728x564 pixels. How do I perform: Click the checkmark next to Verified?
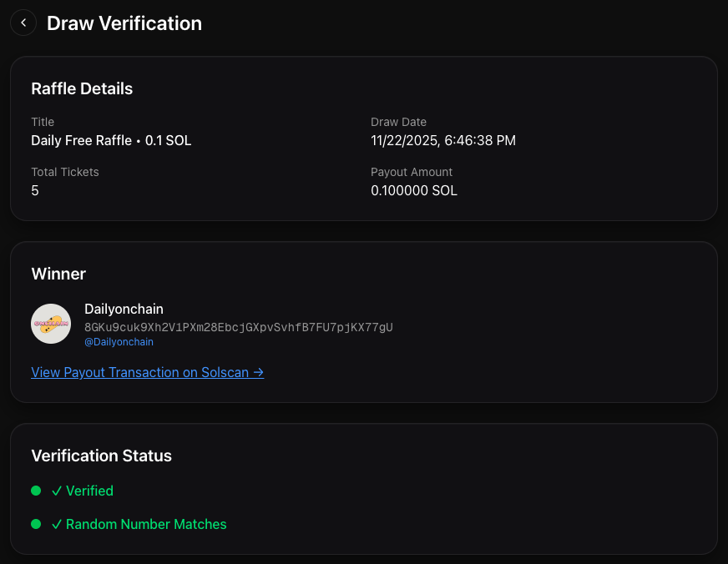click(56, 491)
